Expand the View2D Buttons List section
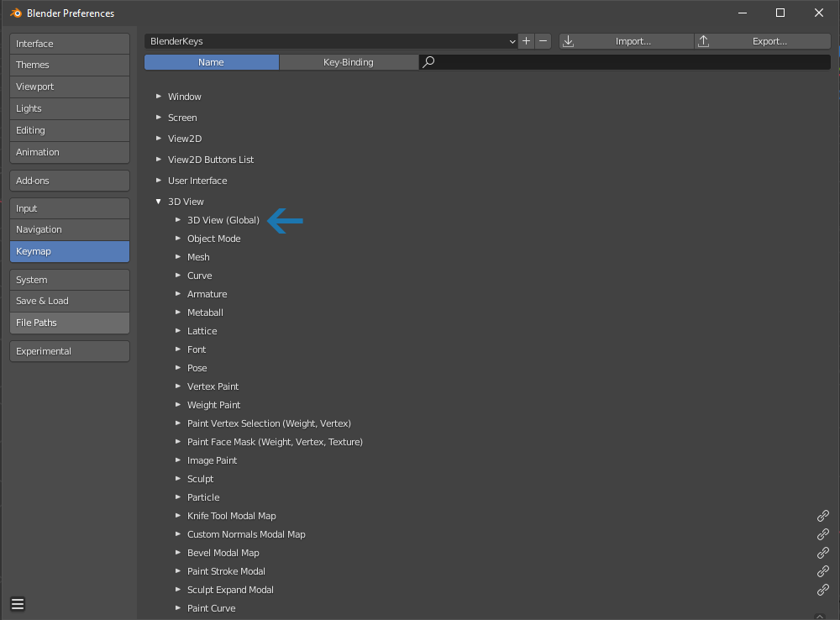840x620 pixels. (159, 159)
